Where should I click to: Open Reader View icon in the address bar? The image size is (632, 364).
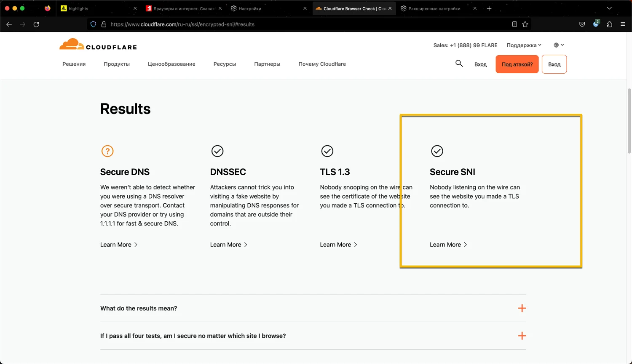tap(514, 24)
